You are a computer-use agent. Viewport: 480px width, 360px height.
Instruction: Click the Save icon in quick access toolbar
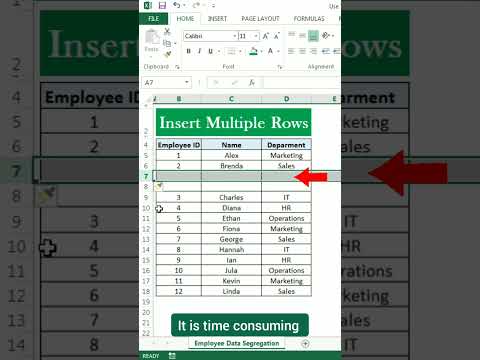click(x=162, y=5)
